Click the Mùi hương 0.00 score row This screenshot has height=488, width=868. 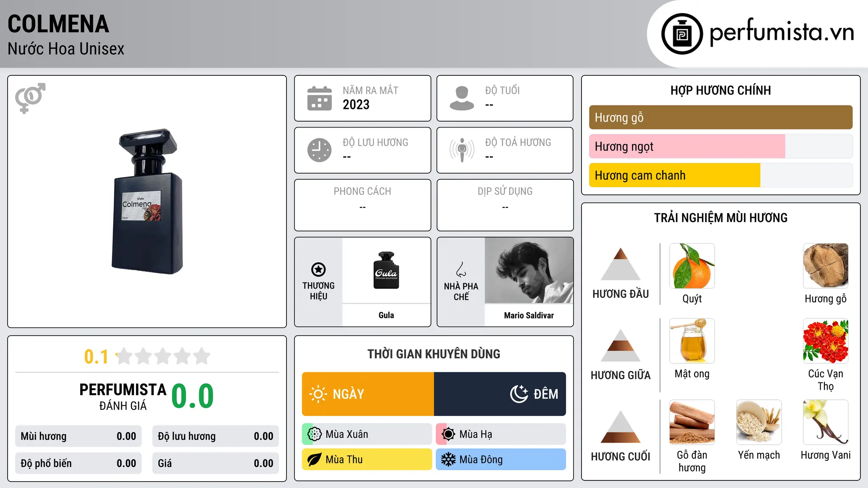pyautogui.click(x=78, y=436)
